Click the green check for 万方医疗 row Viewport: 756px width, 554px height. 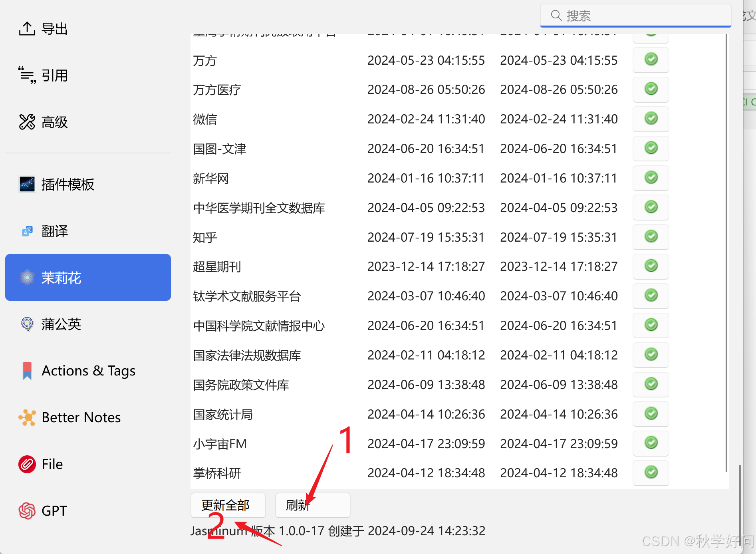point(651,89)
